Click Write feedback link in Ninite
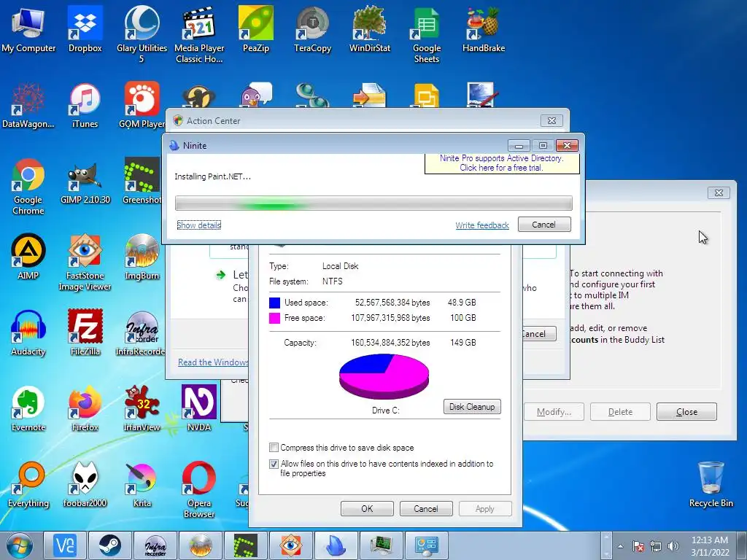 click(x=482, y=225)
